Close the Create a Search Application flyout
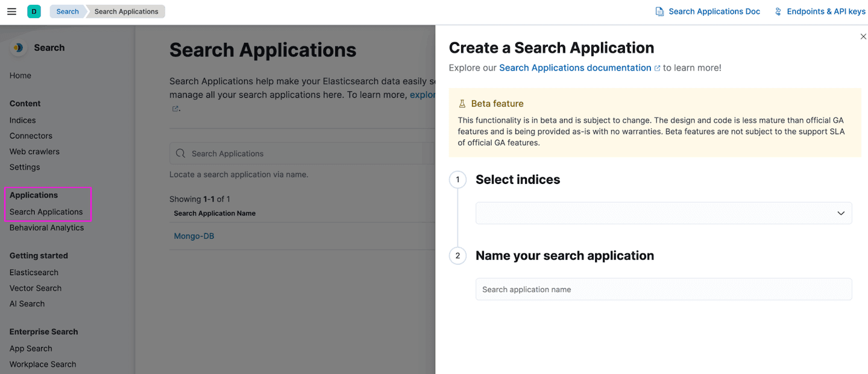This screenshot has width=868, height=374. (x=863, y=37)
